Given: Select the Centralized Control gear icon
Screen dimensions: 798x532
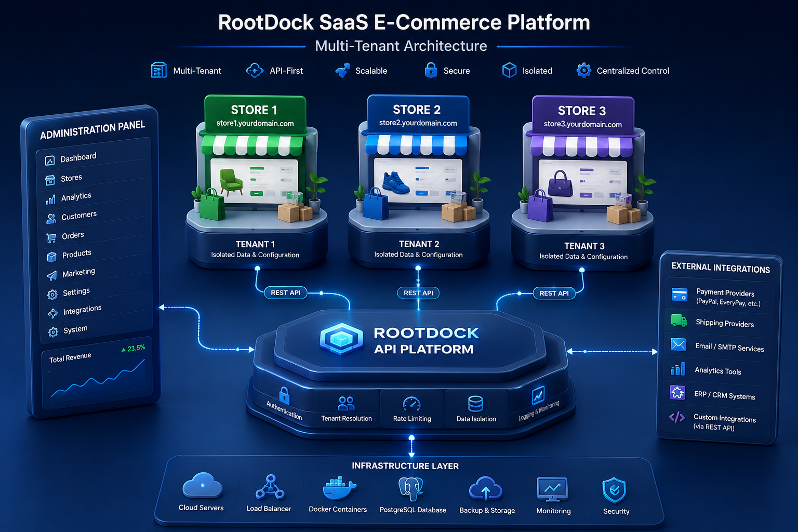Looking at the screenshot, I should point(584,70).
